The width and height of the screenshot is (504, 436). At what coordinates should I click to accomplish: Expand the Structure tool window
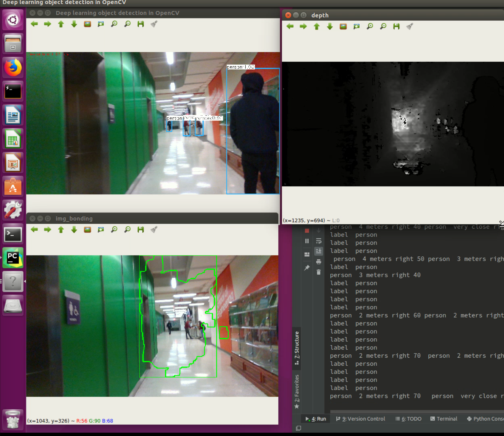[297, 347]
